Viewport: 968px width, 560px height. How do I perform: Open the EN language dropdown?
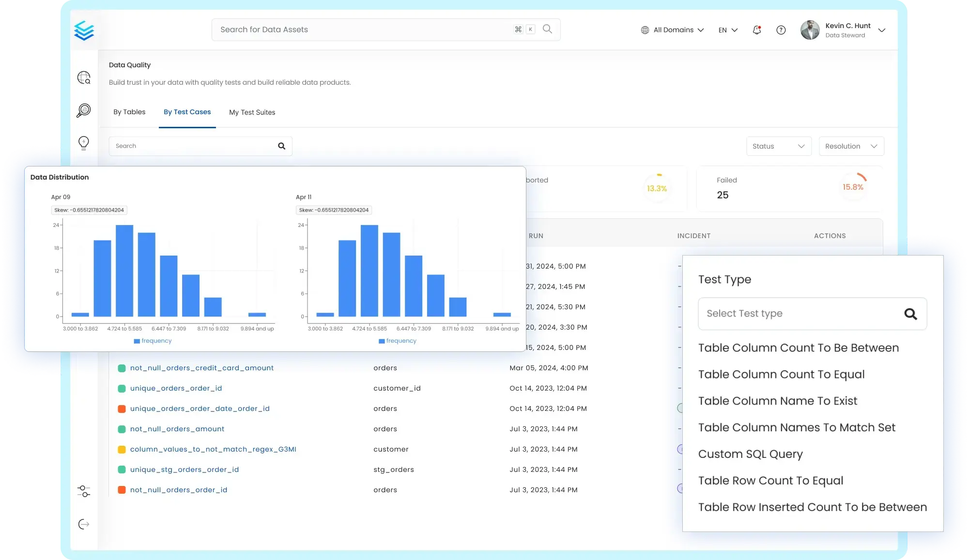point(728,30)
